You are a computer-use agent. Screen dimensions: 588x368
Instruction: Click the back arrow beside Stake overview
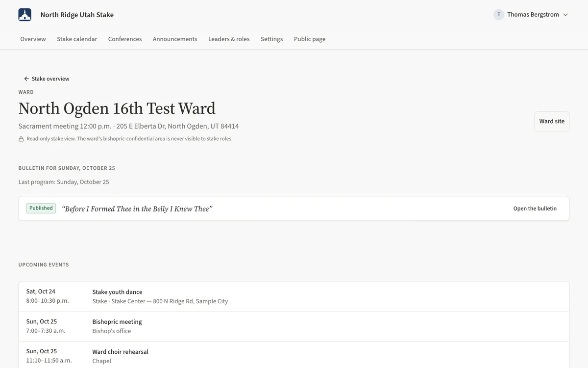(26, 79)
